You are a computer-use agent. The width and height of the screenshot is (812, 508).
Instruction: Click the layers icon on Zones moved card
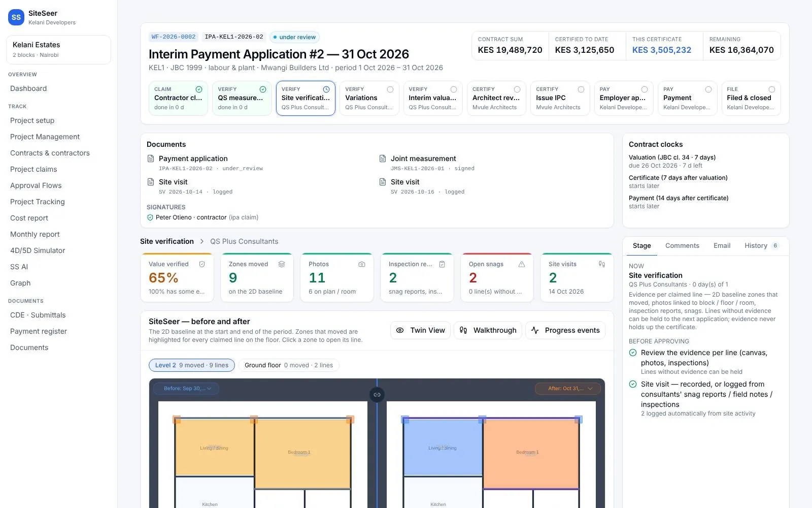[282, 264]
